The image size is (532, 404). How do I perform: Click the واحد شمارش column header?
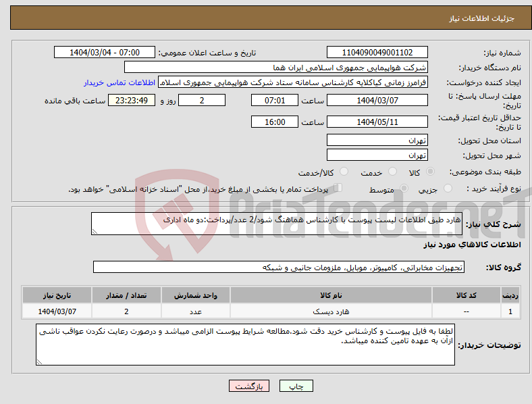[x=196, y=295]
